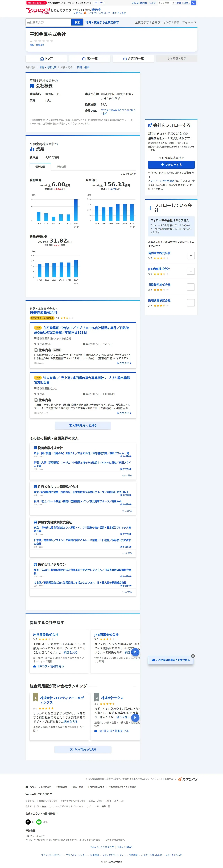Viewport: 223px width, 868px height.
Task: Open ヘルプ link at top right
Action: 152,3
